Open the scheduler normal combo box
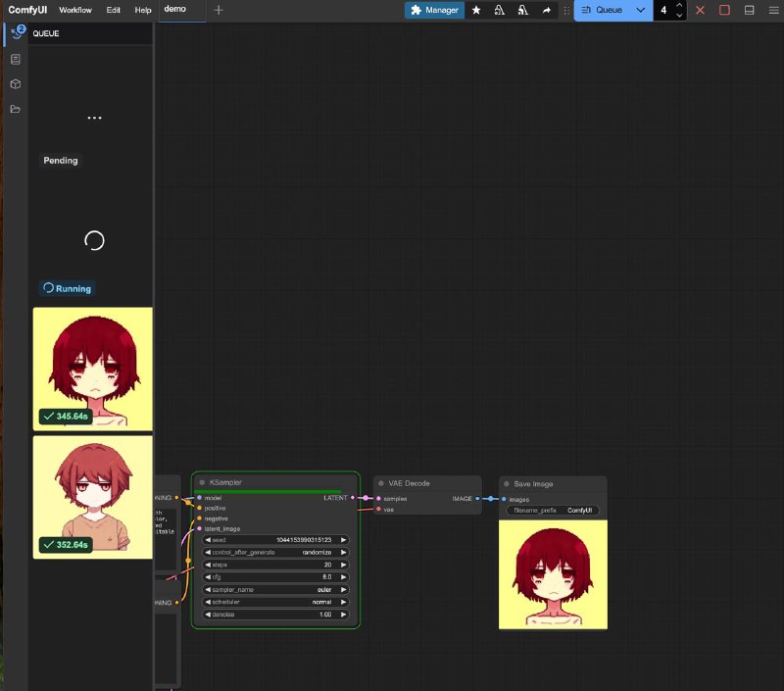The height and width of the screenshot is (691, 784). coord(275,602)
